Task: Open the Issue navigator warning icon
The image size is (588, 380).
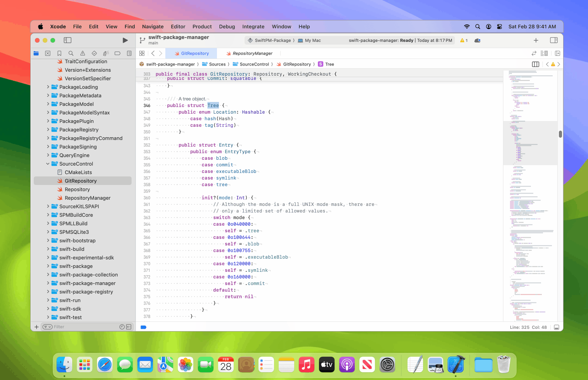Action: point(83,53)
